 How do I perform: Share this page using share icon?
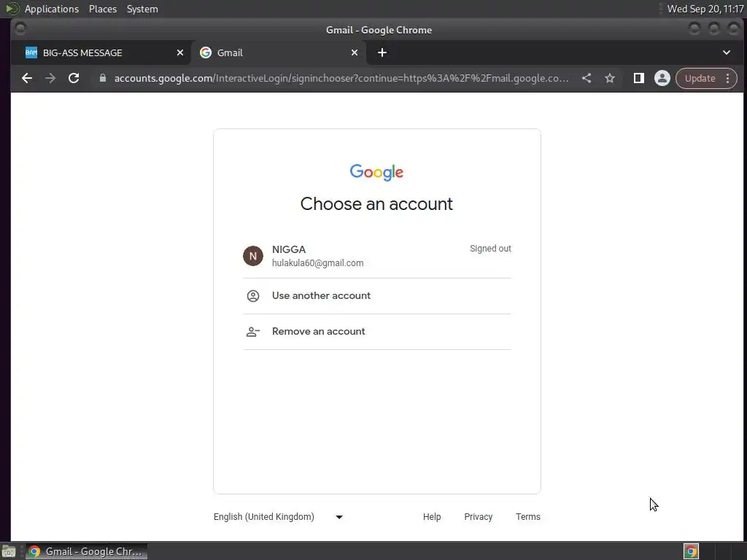point(587,79)
